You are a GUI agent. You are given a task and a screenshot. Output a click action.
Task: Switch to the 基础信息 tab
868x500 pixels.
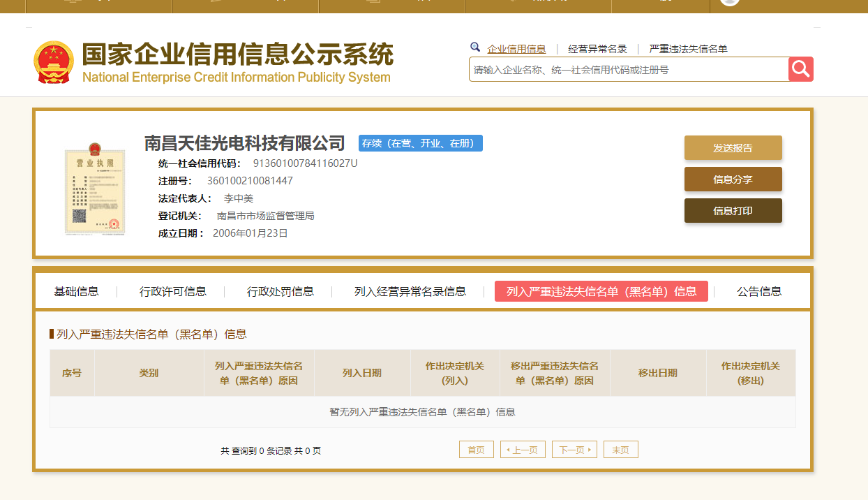77,291
